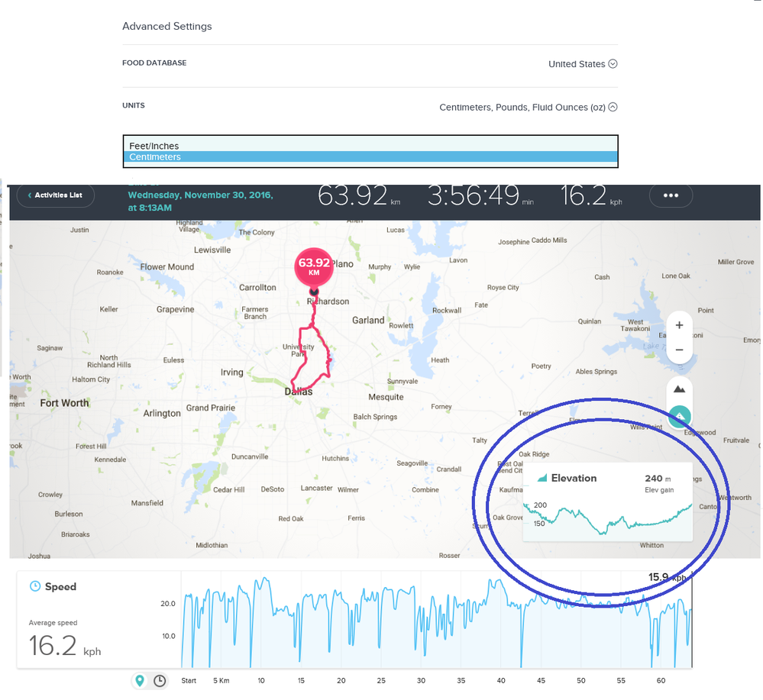Select Feet/Inches unit option
763x700 pixels.
click(370, 146)
